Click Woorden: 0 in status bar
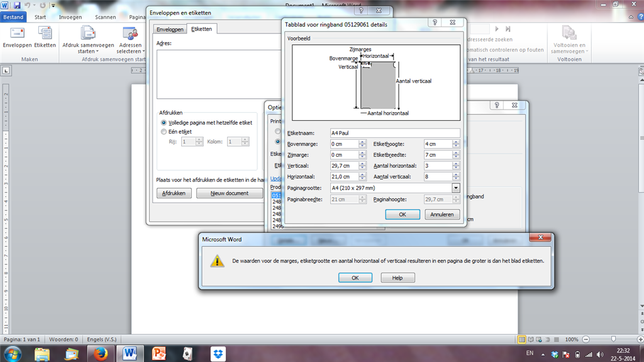This screenshot has height=362, width=644. click(64, 339)
